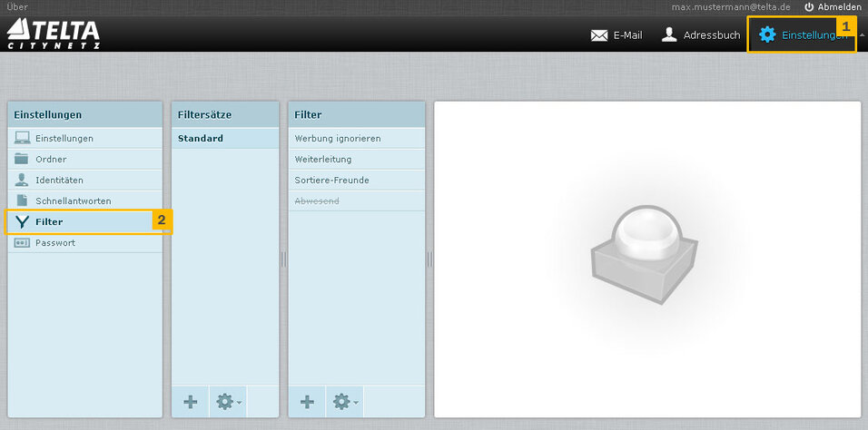Open the Adressbuch section
This screenshot has height=430, width=868.
pyautogui.click(x=701, y=35)
